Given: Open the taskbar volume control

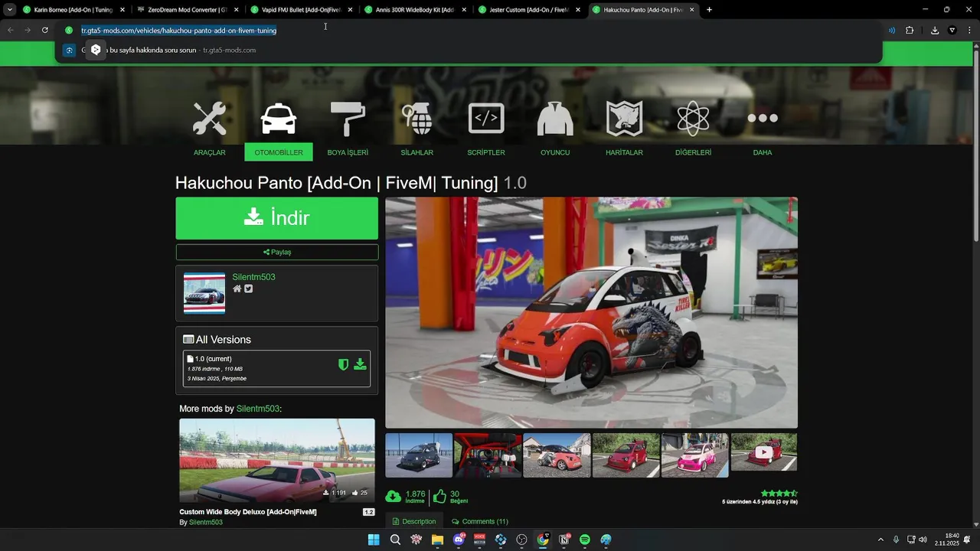Looking at the screenshot, I should click(923, 540).
